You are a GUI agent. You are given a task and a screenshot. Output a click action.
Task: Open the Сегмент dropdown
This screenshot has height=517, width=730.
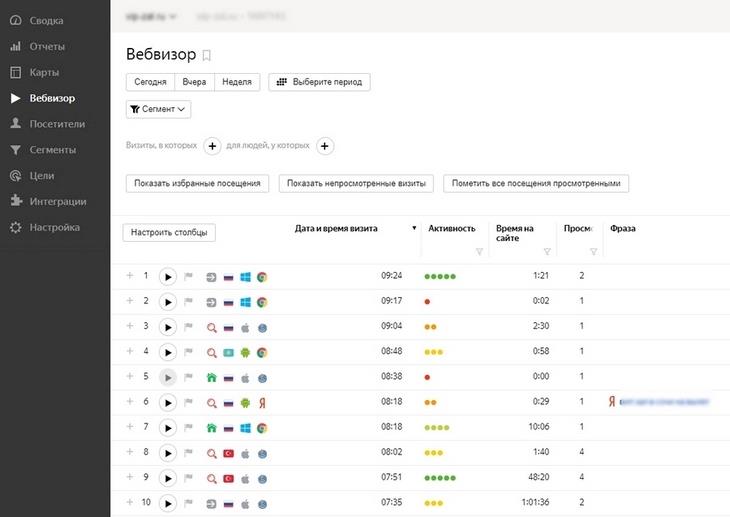point(158,109)
